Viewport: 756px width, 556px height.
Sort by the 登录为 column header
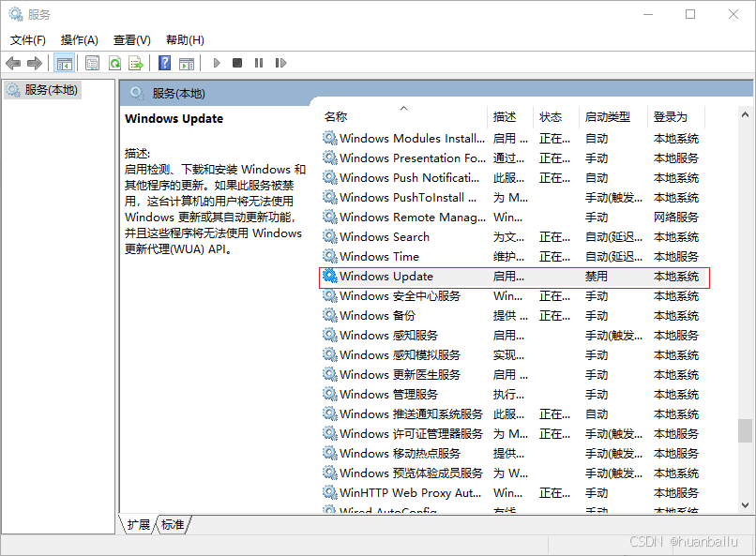(x=676, y=116)
